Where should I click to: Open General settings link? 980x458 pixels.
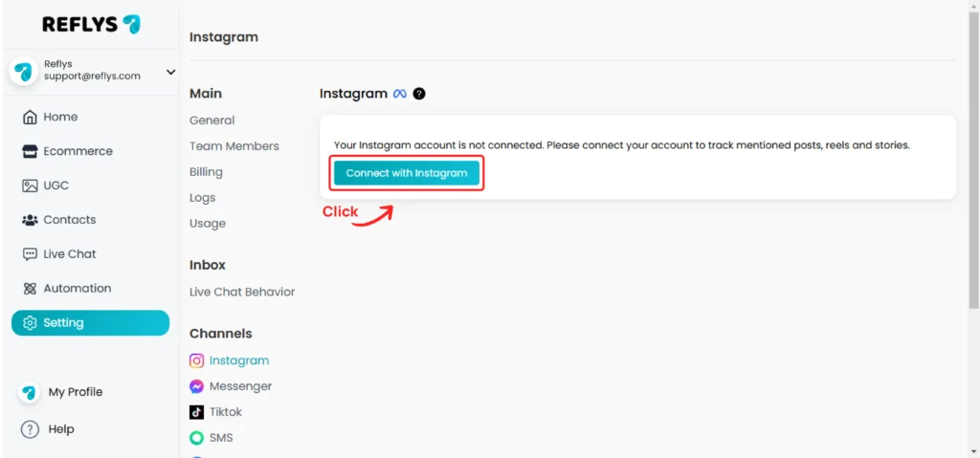[212, 120]
